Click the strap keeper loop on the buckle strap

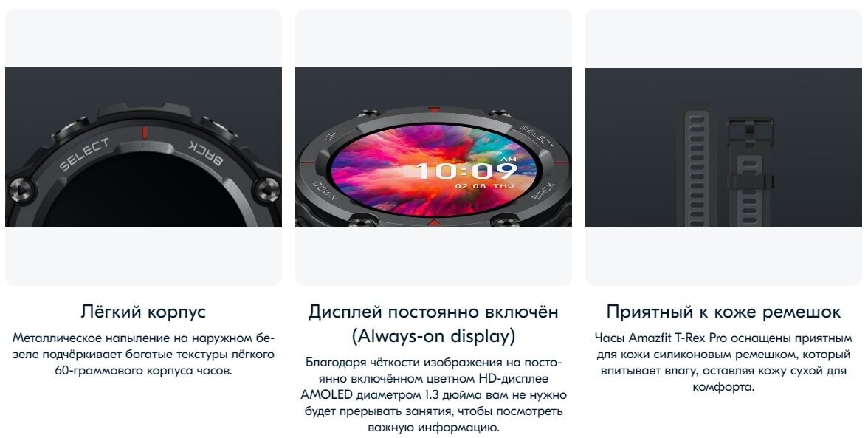[750, 181]
